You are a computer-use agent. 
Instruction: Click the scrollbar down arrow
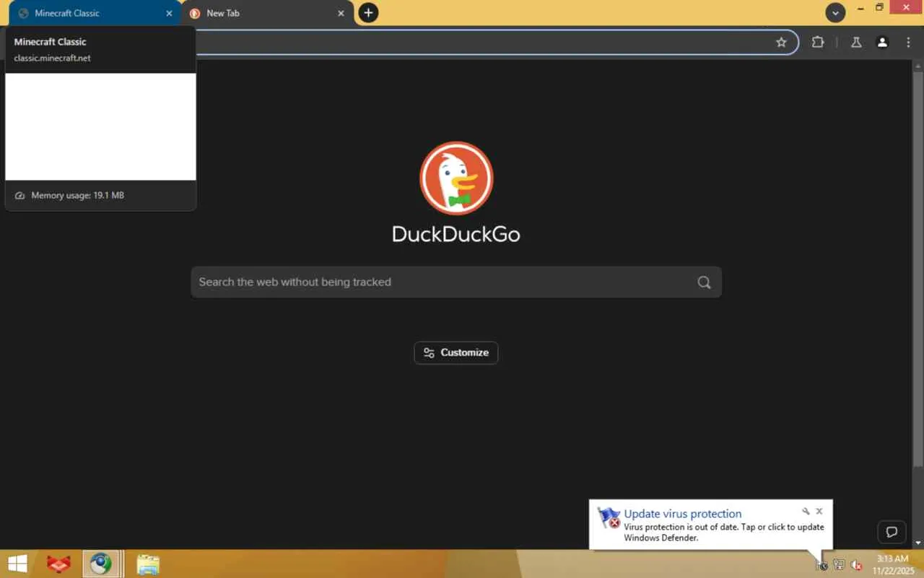918,542
